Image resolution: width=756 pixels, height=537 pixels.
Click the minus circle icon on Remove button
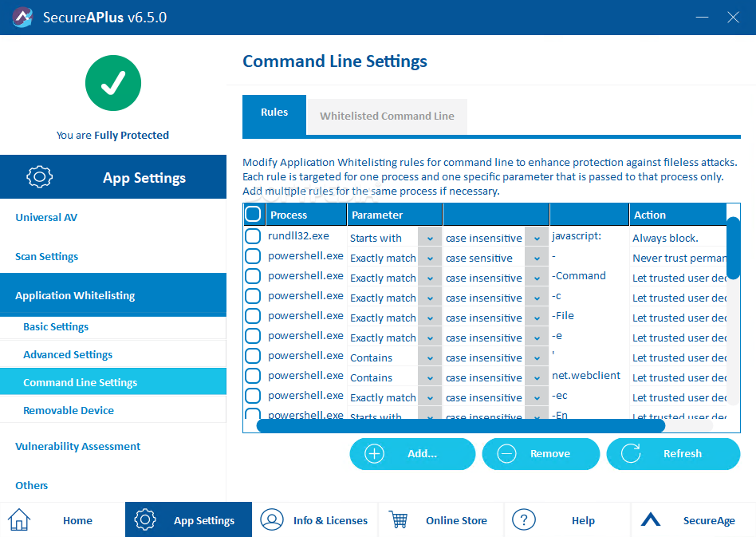pyautogui.click(x=506, y=453)
